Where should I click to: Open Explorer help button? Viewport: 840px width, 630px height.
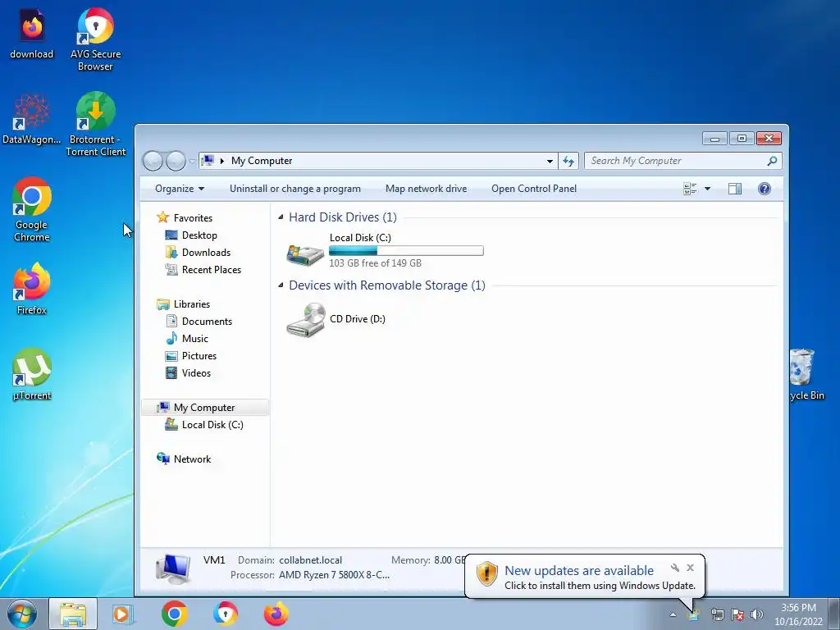[765, 189]
